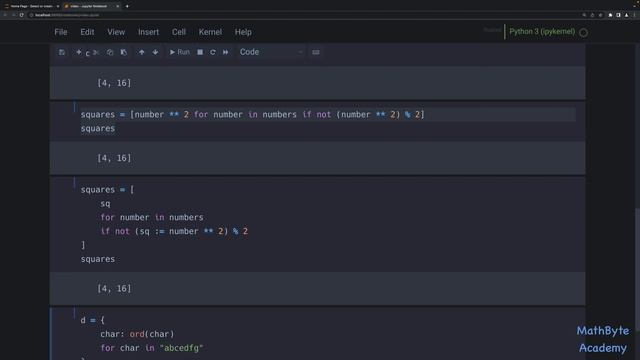Screen dimensions: 640x360
Task: Restart kernel and run all cells
Action: [x=225, y=52]
